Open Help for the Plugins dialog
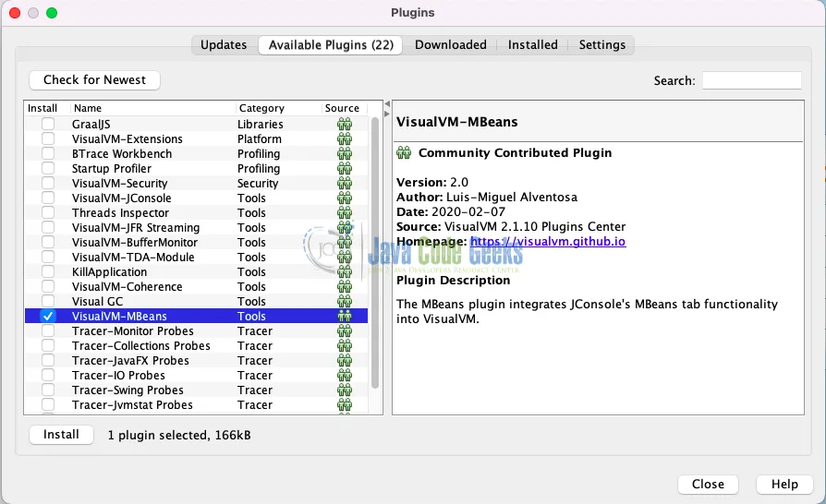This screenshot has width=826, height=504. 784,484
